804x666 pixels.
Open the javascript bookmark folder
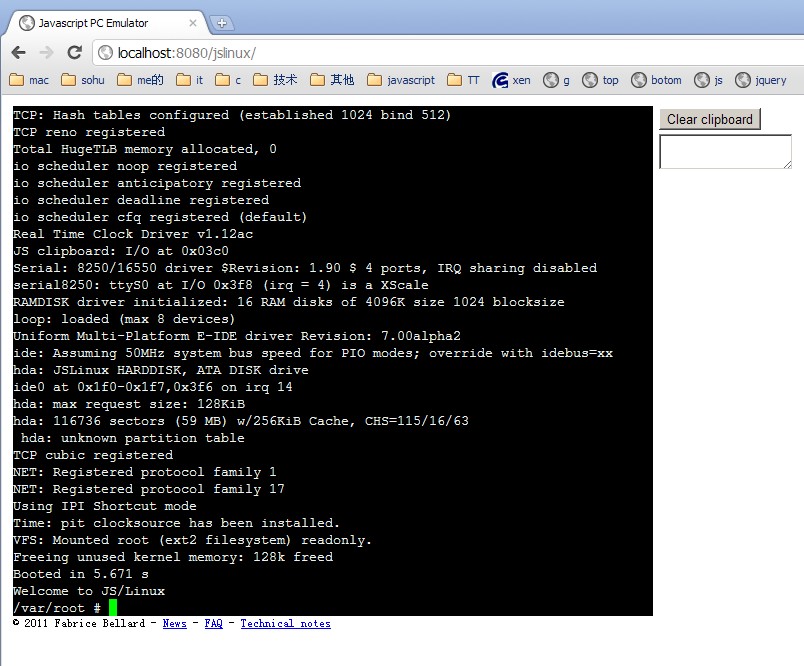tap(401, 80)
